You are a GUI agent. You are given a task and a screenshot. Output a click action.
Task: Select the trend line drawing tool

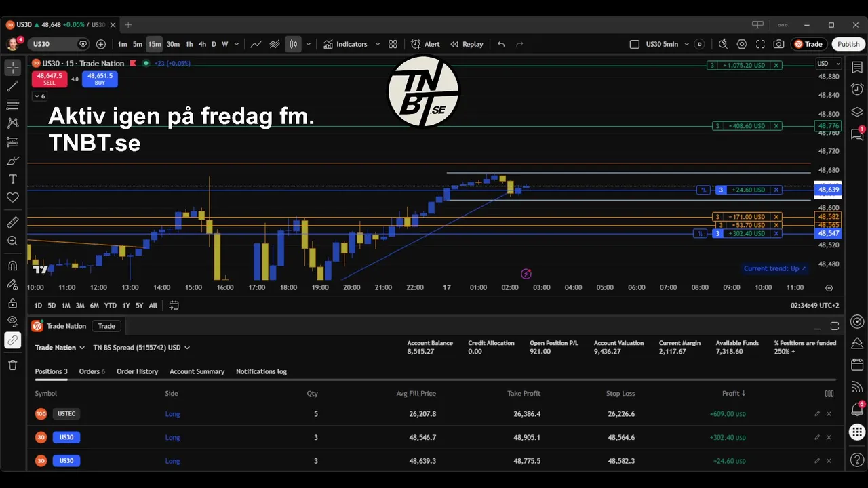pos(12,86)
